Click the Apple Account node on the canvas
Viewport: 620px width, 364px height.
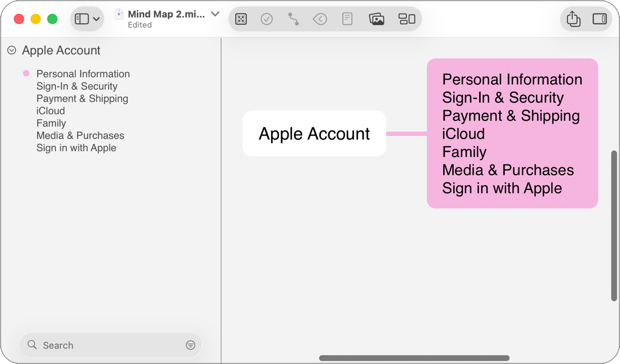pyautogui.click(x=314, y=133)
